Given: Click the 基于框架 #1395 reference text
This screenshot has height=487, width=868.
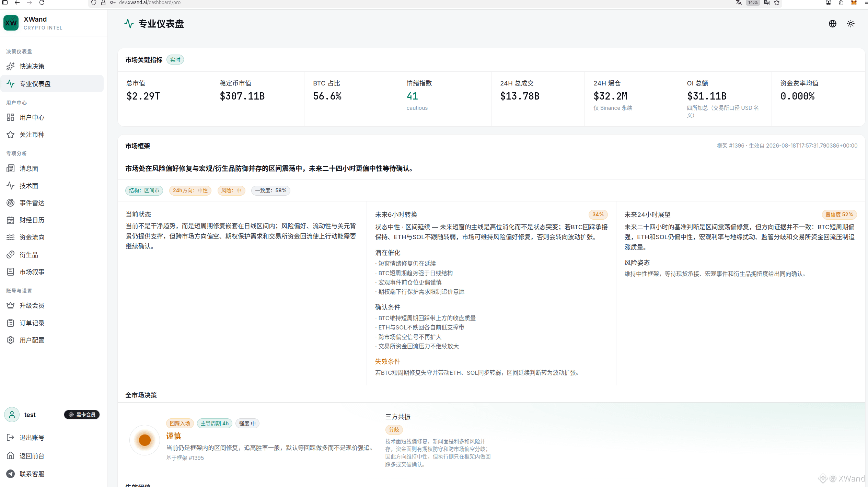Looking at the screenshot, I should coord(185,458).
